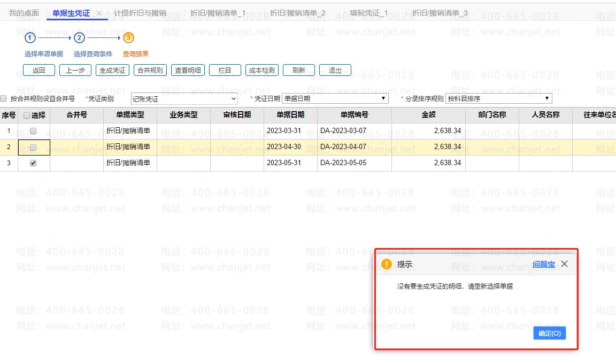The width and height of the screenshot is (616, 364).
Task: Toggle the select-all 选择 header checkbox
Action: 27,115
